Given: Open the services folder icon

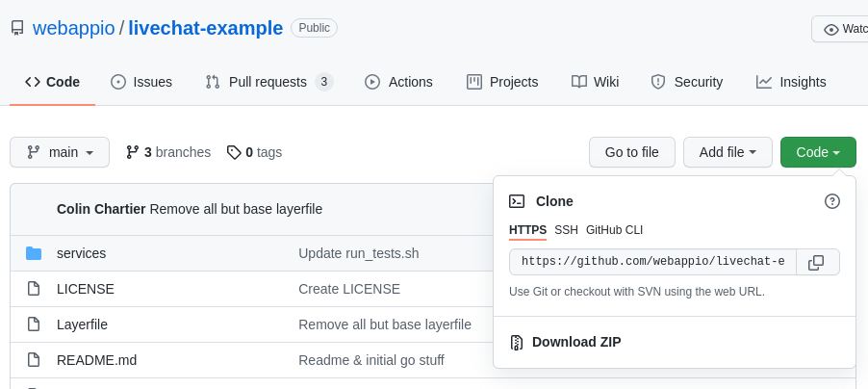Looking at the screenshot, I should pos(34,253).
